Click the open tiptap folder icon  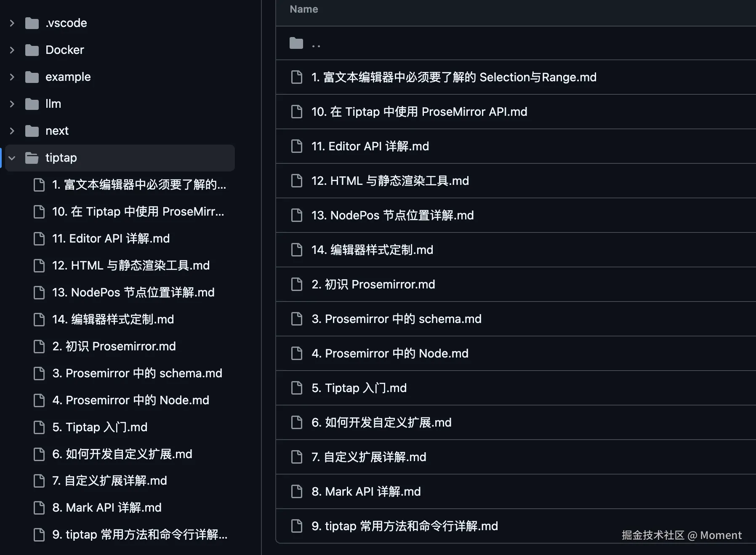tap(32, 158)
